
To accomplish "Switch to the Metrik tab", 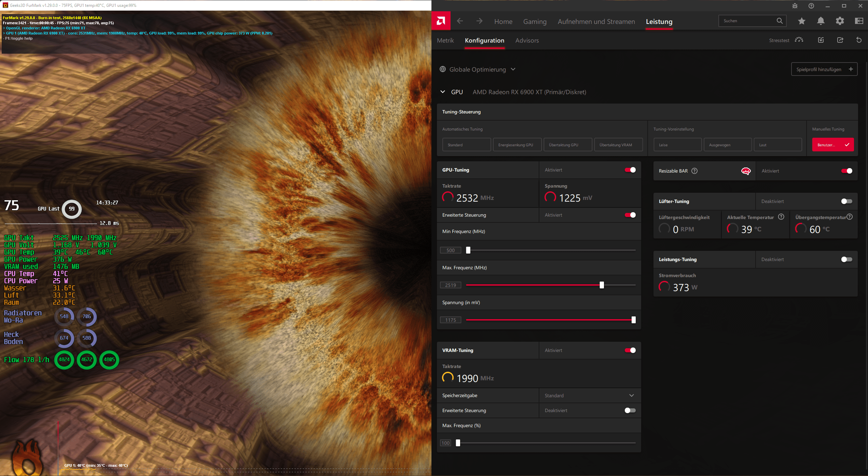I will pyautogui.click(x=445, y=40).
